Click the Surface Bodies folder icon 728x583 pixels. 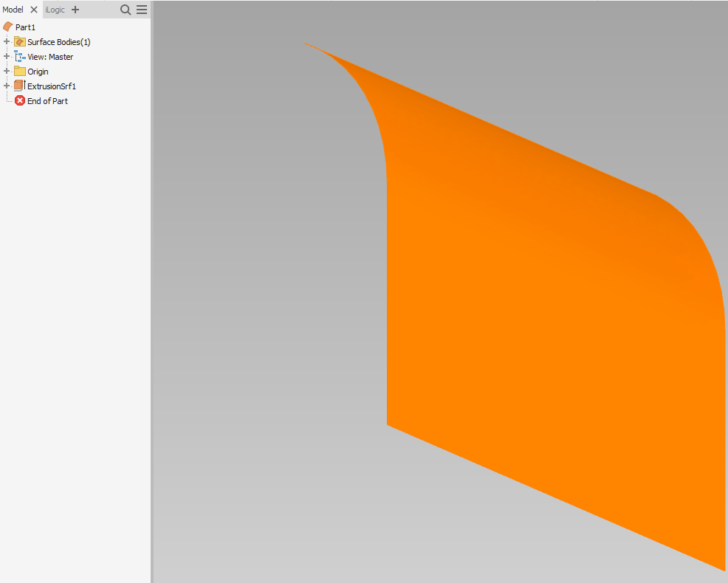pos(20,42)
